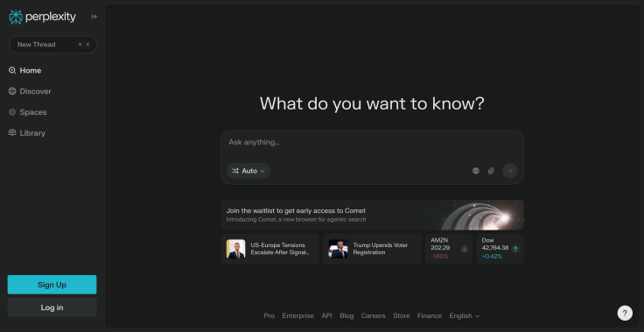This screenshot has width=644, height=332.
Task: Submit query with the arrow button
Action: point(510,171)
